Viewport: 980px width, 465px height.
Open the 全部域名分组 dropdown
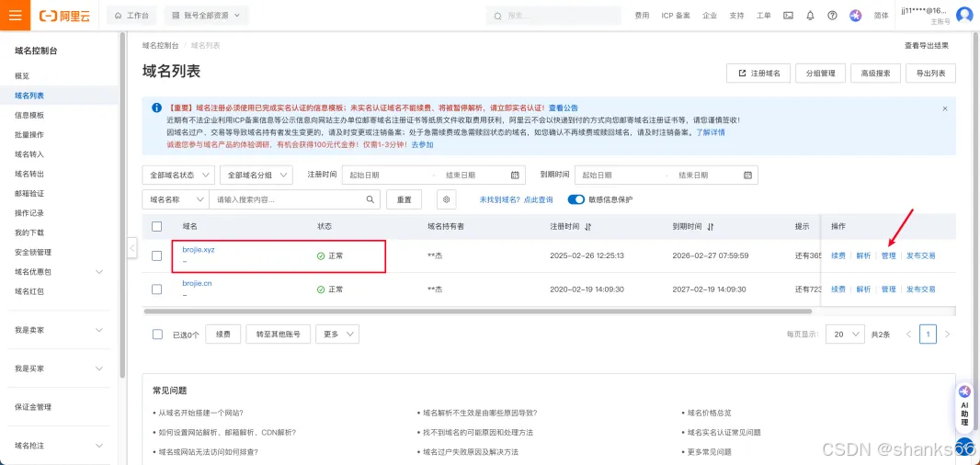click(x=256, y=175)
